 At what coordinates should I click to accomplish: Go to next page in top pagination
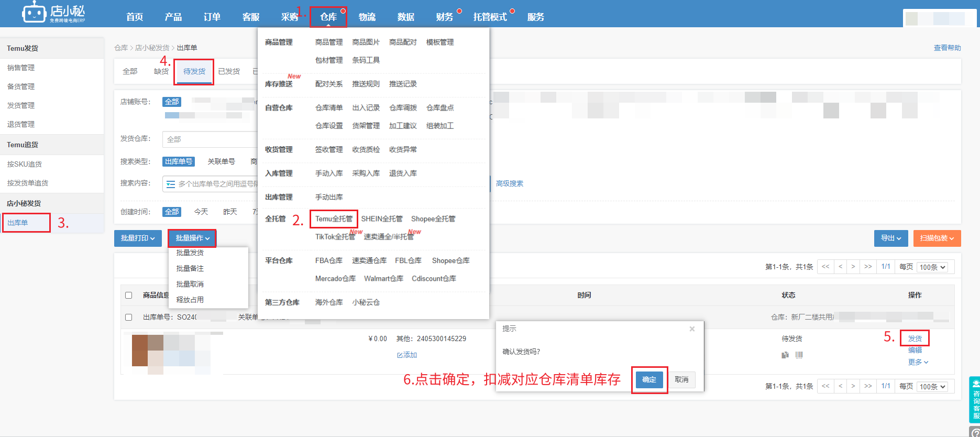coord(853,267)
